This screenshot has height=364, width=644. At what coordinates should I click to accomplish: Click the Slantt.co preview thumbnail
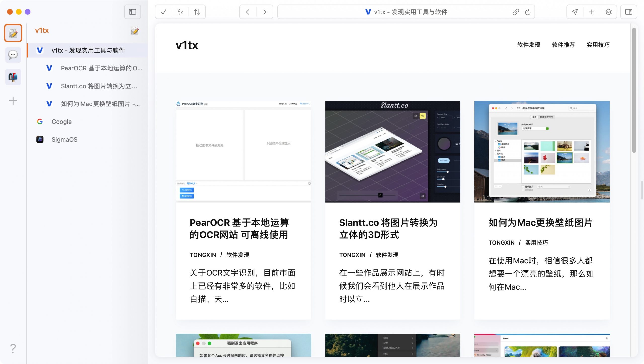tap(392, 151)
